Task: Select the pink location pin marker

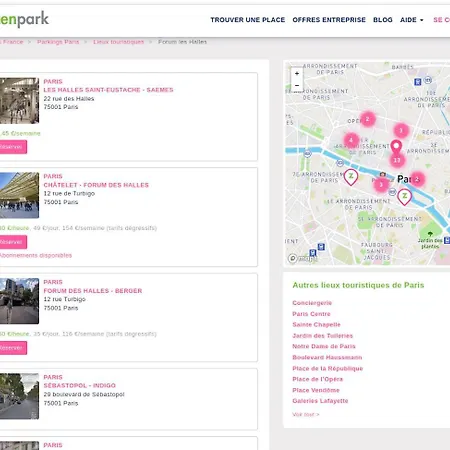Action: 396,147
